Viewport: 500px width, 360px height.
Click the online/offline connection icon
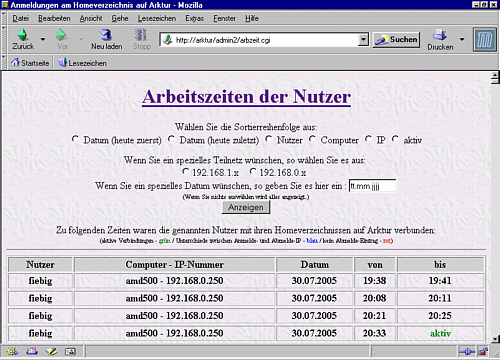click(467, 352)
